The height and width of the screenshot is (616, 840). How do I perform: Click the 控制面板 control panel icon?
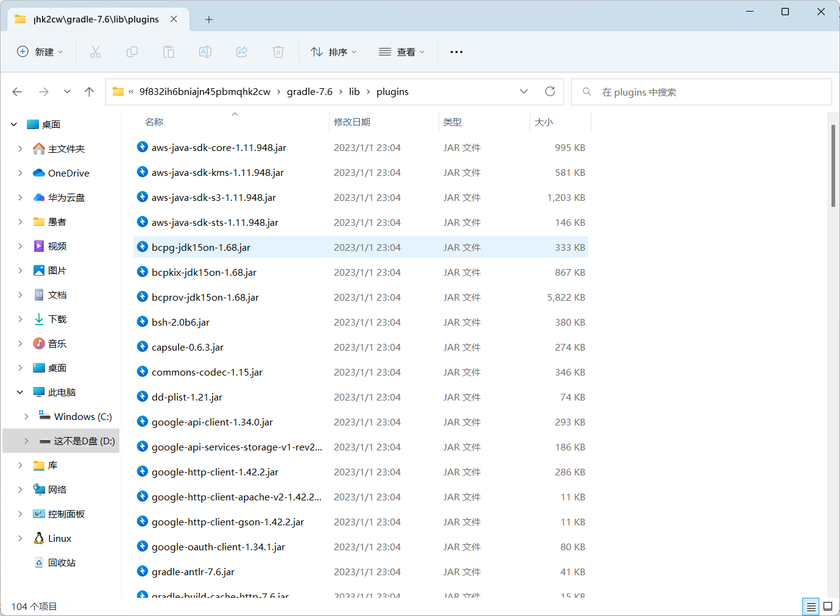[x=39, y=514]
